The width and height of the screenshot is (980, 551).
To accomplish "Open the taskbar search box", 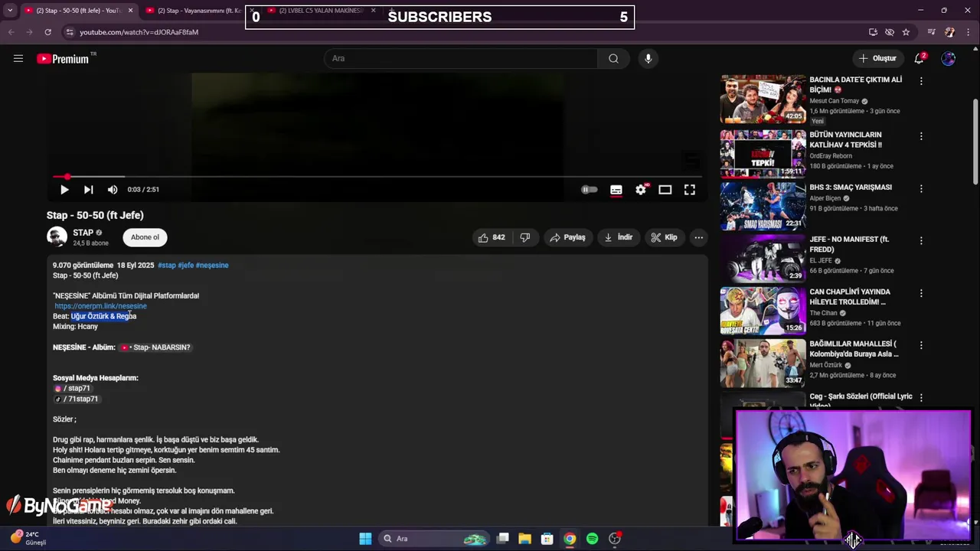I will point(434,539).
